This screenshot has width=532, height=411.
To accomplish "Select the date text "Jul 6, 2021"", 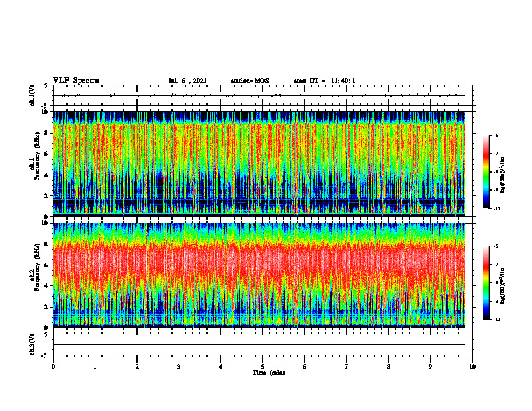I will 187,81.
